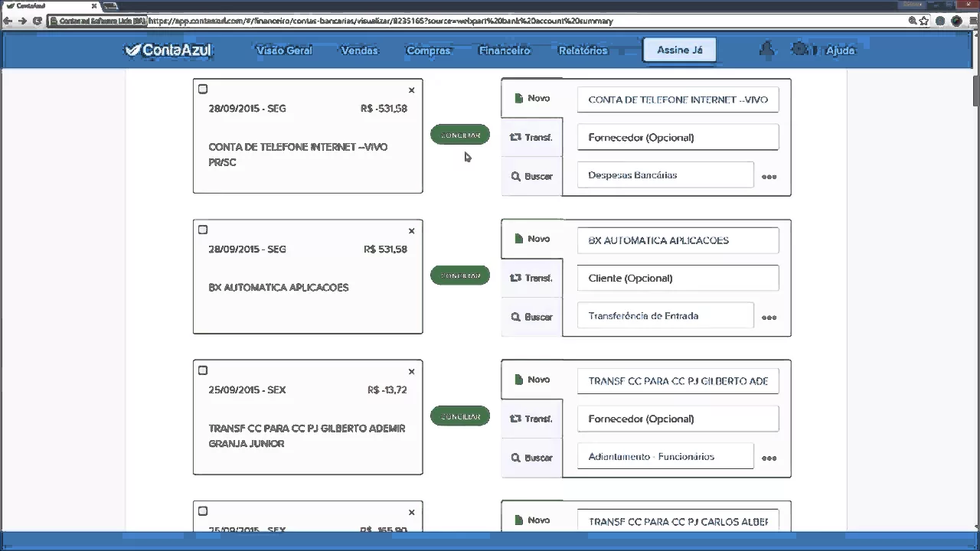
Task: Open the Adiantamento - Funcionários category dropdown
Action: pyautogui.click(x=665, y=457)
